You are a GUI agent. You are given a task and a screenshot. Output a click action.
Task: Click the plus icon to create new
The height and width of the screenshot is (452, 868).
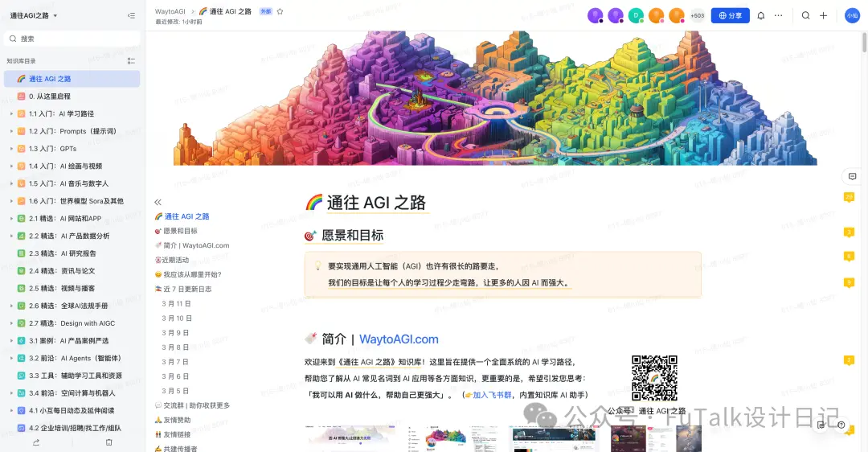823,15
